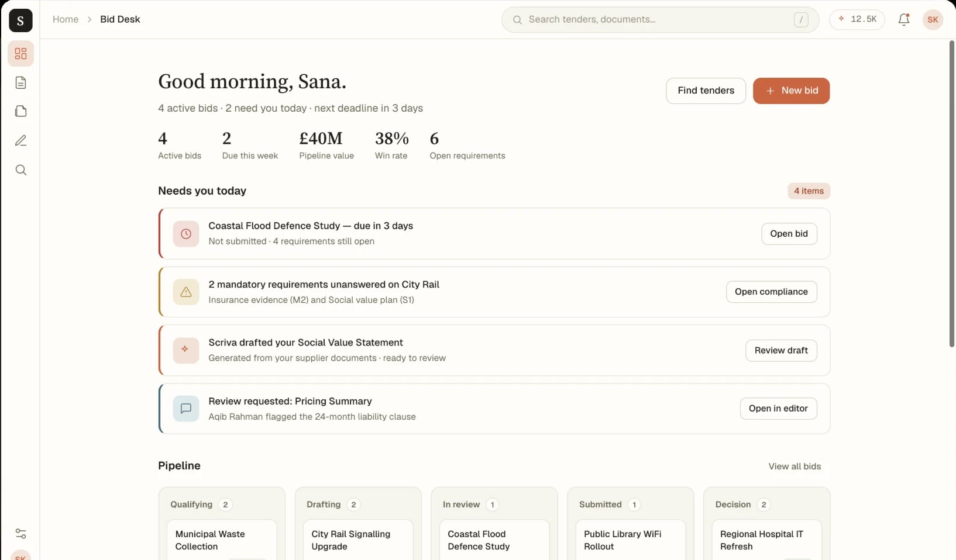Open the dashboard grid icon in sidebar
The width and height of the screenshot is (956, 560).
click(21, 54)
